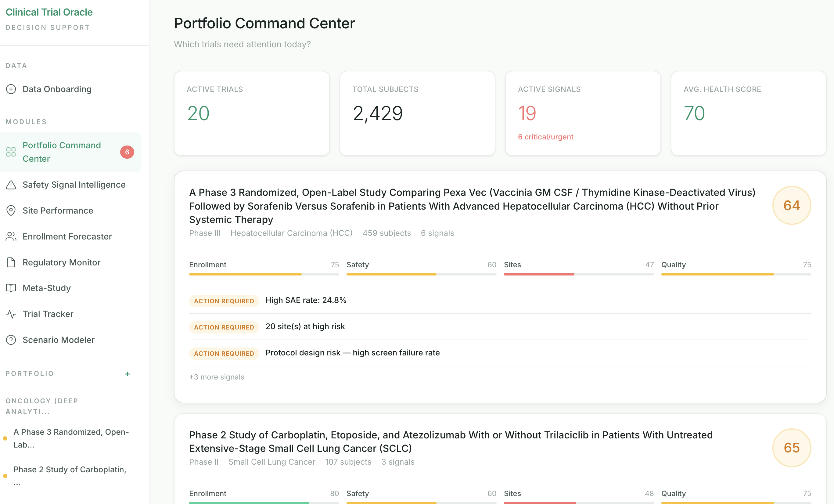Add a portfolio with the plus icon
This screenshot has width=834, height=504.
point(127,374)
